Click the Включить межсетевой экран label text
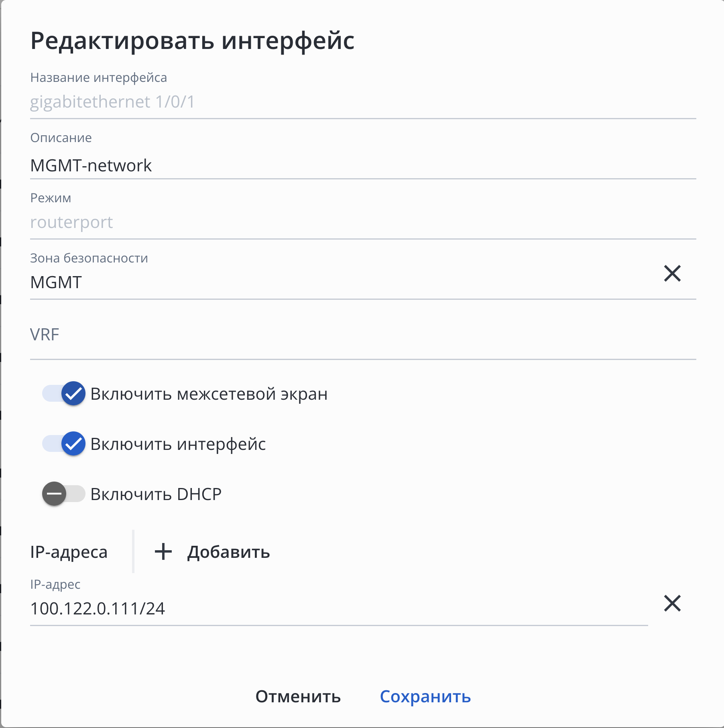724x728 pixels. 209,394
